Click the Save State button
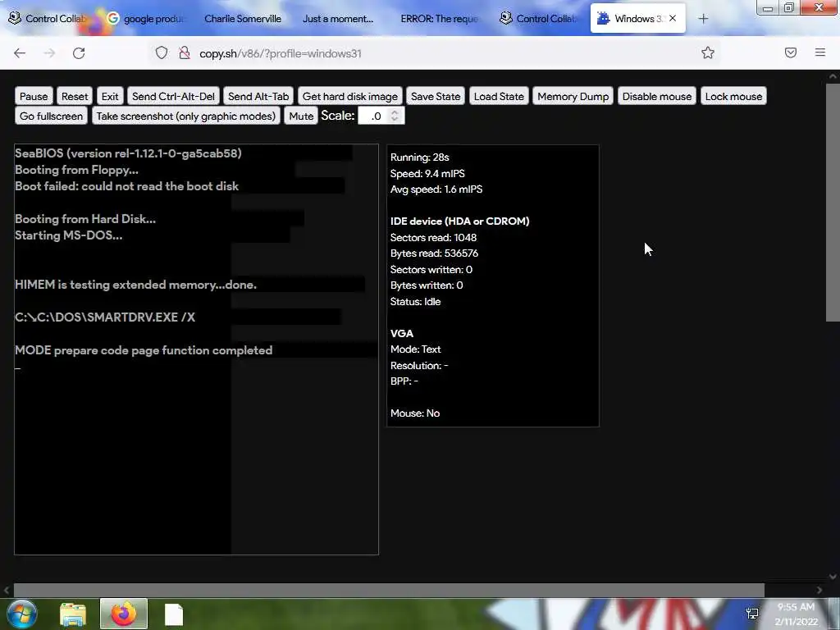840x630 pixels. click(436, 97)
